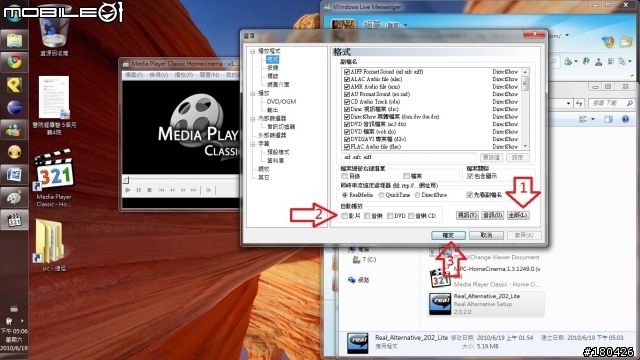
Task: Click Stop in Media Player Classic
Action: pyautogui.click(x=150, y=190)
